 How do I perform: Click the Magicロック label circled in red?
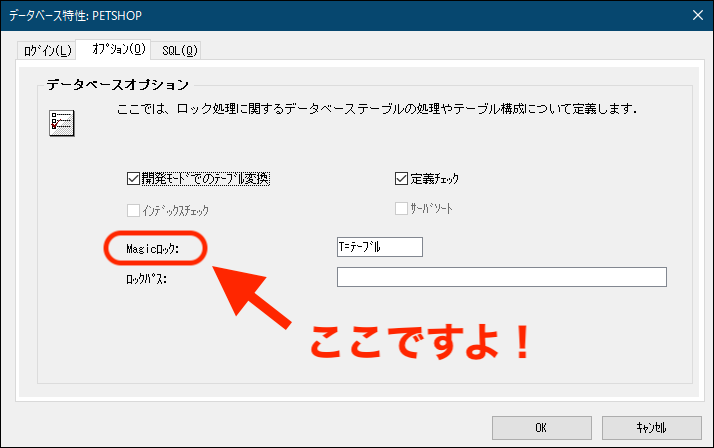coord(153,248)
